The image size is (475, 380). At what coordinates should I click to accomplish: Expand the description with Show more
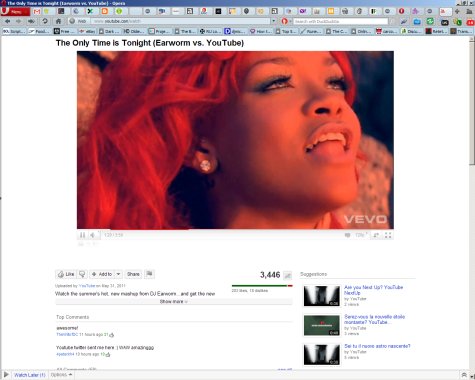[x=174, y=302]
